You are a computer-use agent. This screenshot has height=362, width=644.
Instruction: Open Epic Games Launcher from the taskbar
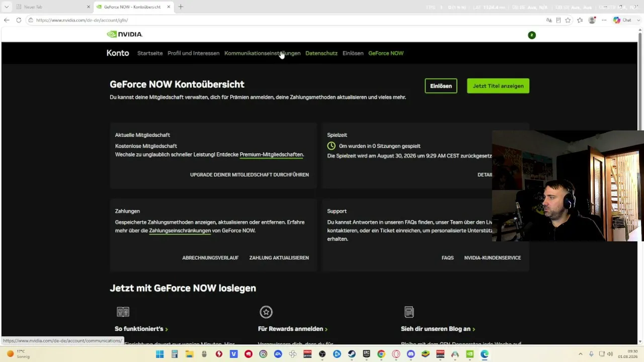(x=366, y=354)
